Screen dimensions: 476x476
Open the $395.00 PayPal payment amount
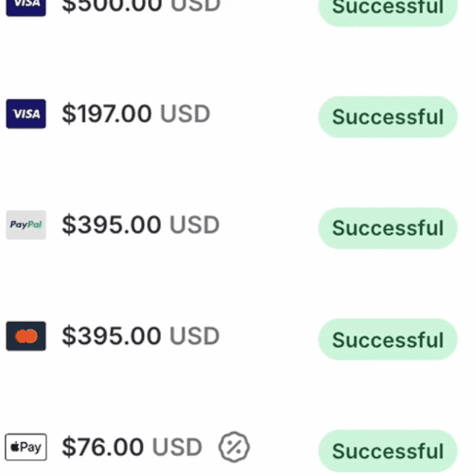tap(111, 225)
